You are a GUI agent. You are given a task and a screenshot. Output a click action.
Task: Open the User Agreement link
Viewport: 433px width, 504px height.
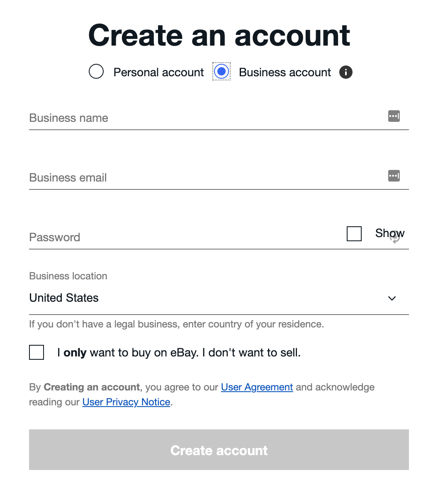click(257, 387)
